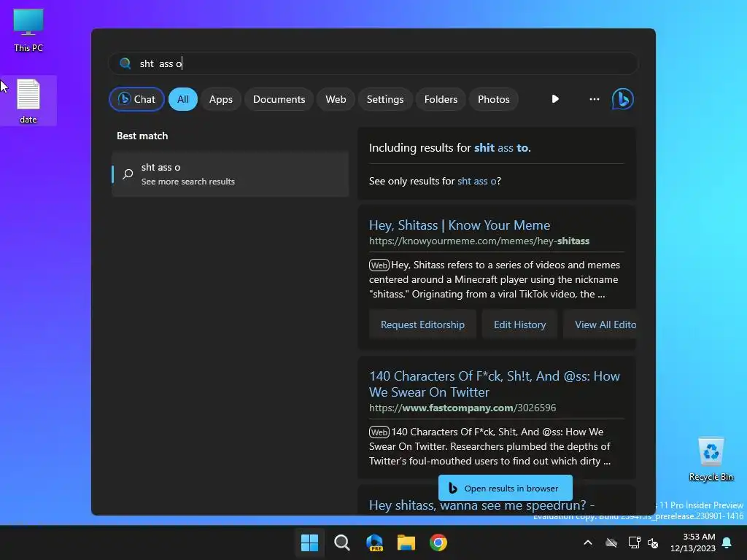The image size is (747, 560).
Task: Launch Microsoft Edge Preview from taskbar
Action: tap(374, 542)
